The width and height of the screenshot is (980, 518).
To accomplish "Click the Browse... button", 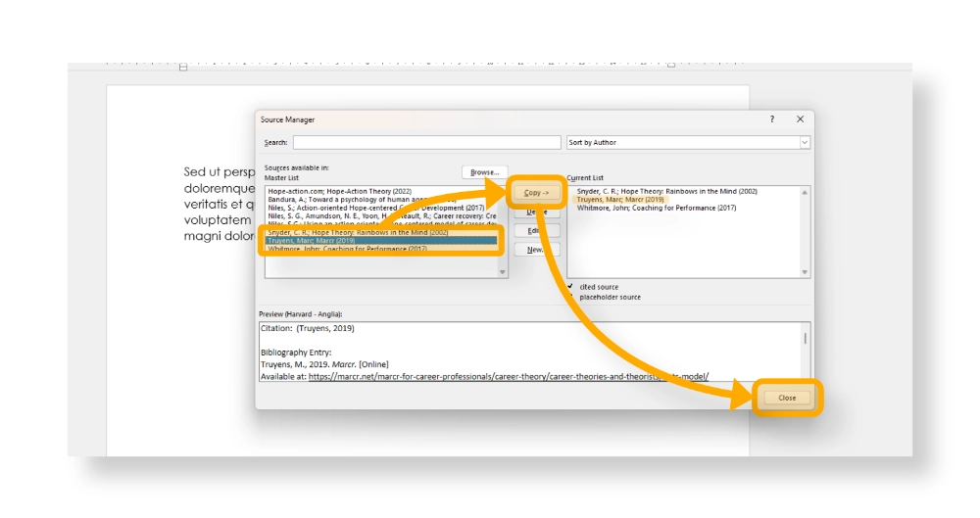I will point(484,172).
